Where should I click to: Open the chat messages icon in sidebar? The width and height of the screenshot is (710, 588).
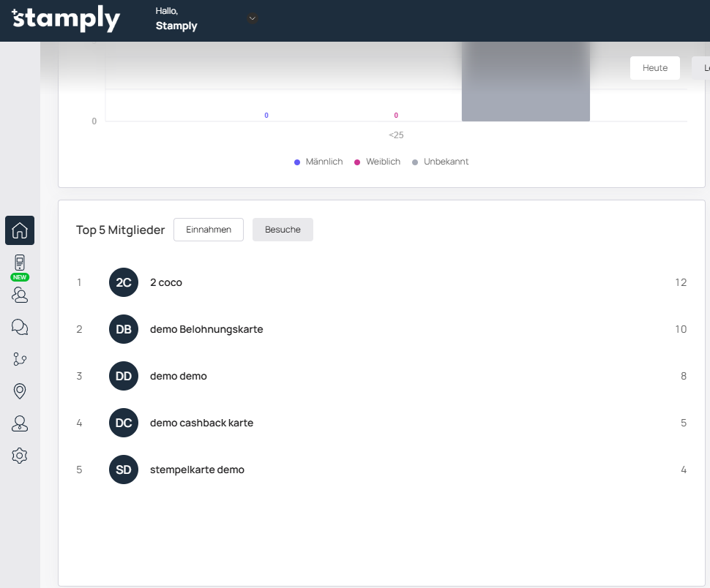(20, 327)
